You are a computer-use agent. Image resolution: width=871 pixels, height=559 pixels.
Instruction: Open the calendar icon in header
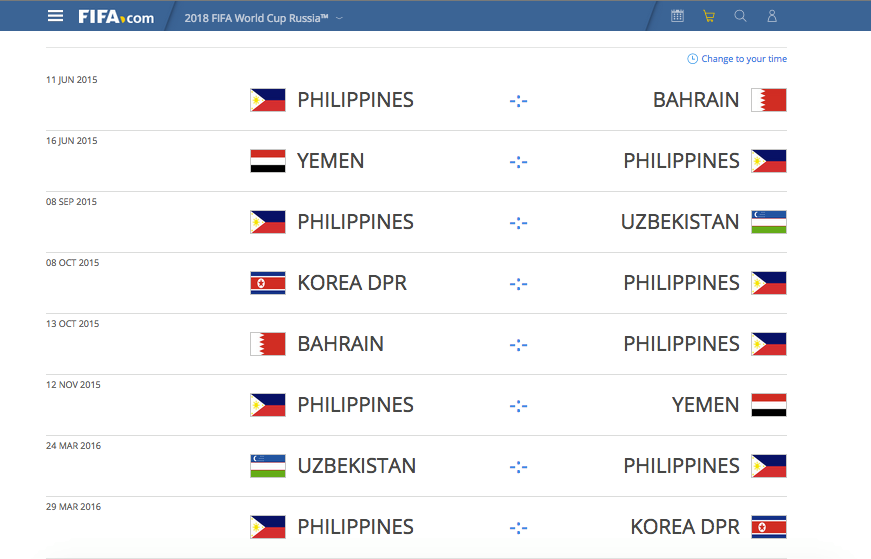point(677,16)
